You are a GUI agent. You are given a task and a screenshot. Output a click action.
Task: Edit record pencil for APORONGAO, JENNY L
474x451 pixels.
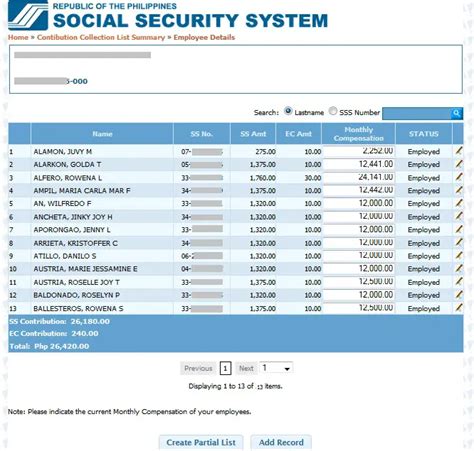459,229
